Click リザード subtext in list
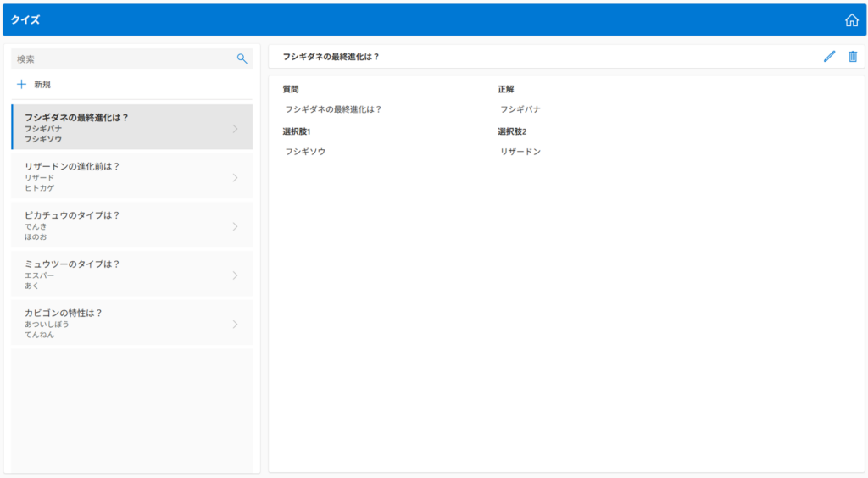 click(x=39, y=178)
